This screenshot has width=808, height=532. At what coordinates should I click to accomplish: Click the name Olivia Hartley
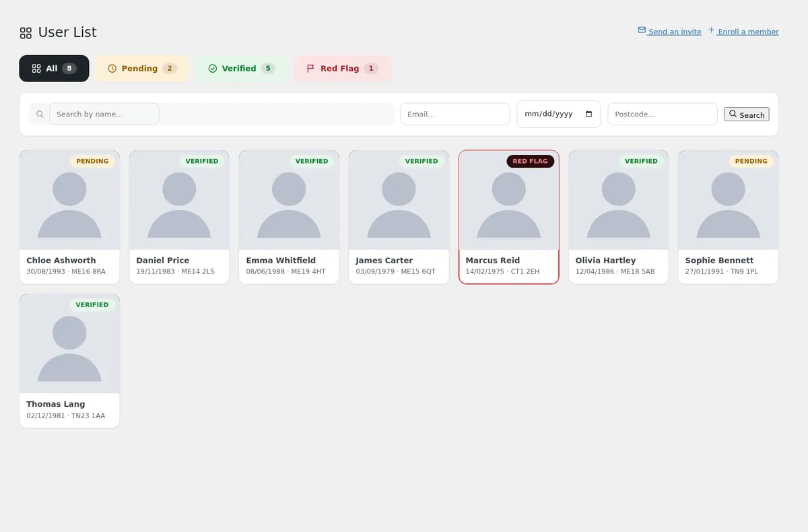click(605, 261)
